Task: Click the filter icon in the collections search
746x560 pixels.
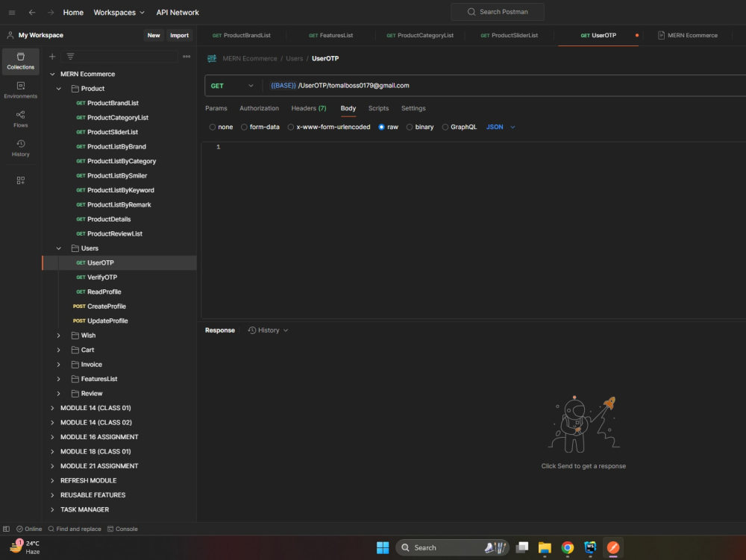Action: pyautogui.click(x=70, y=57)
